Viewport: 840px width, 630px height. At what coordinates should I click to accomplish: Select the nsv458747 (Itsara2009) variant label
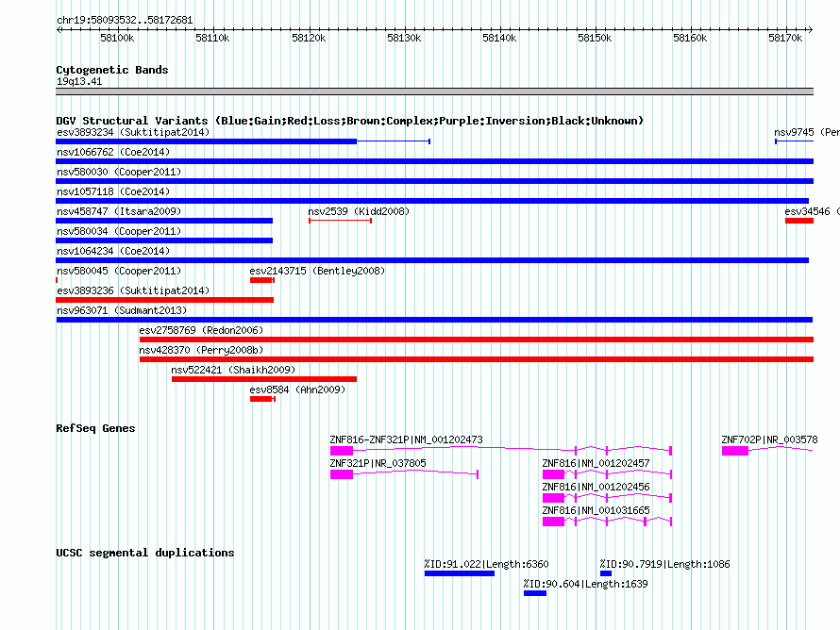(x=119, y=211)
